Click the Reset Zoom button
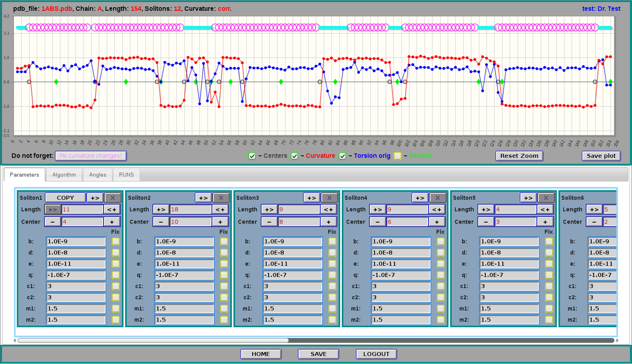The width and height of the screenshot is (632, 364). pos(519,156)
